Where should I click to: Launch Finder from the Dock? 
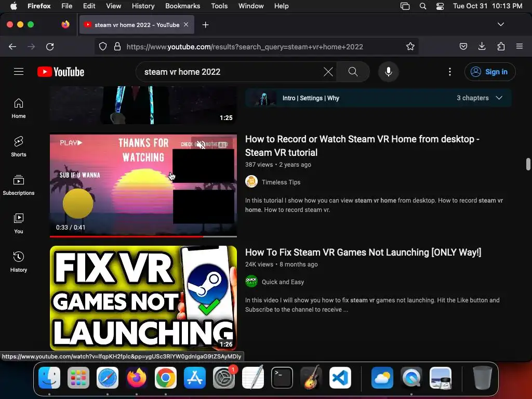[x=49, y=378]
